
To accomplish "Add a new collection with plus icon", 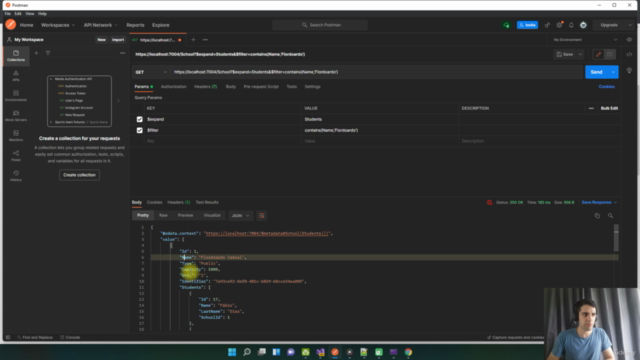I will click(36, 53).
